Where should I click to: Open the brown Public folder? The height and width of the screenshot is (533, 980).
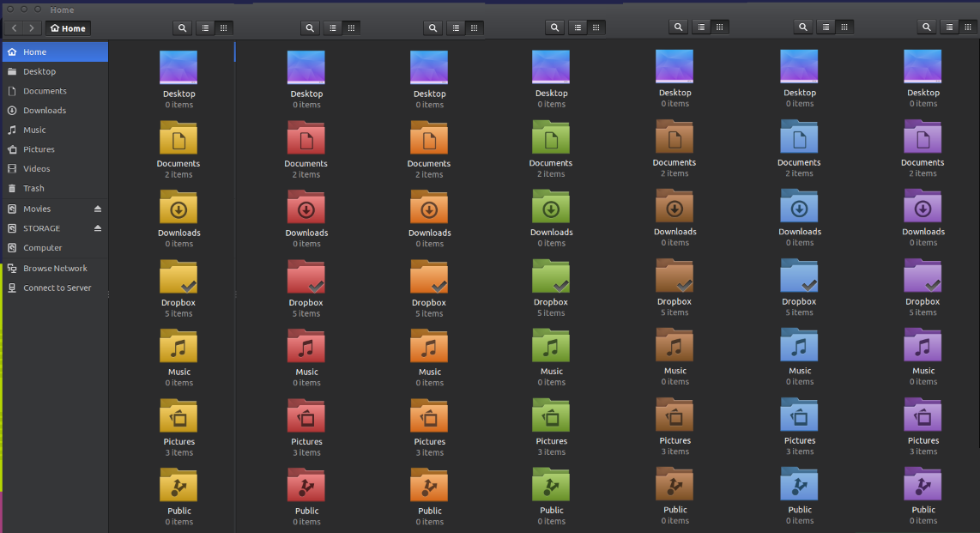[x=675, y=483]
